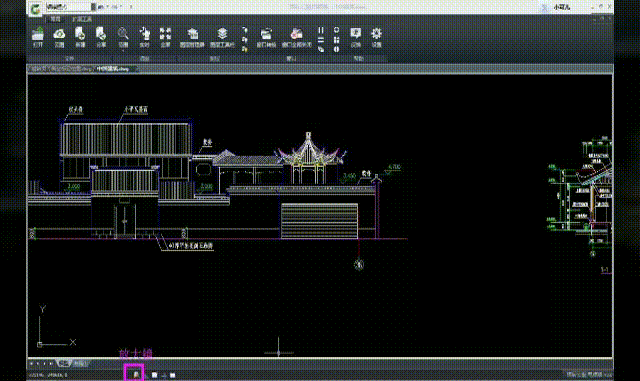Viewport: 640px width, 381px height.
Task: Open a drawing with the folder icon
Action: 38,33
